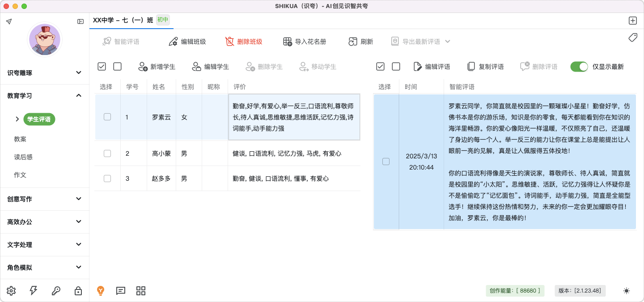
Task: Click the 创作能量 [88680] indicator
Action: pos(515,290)
